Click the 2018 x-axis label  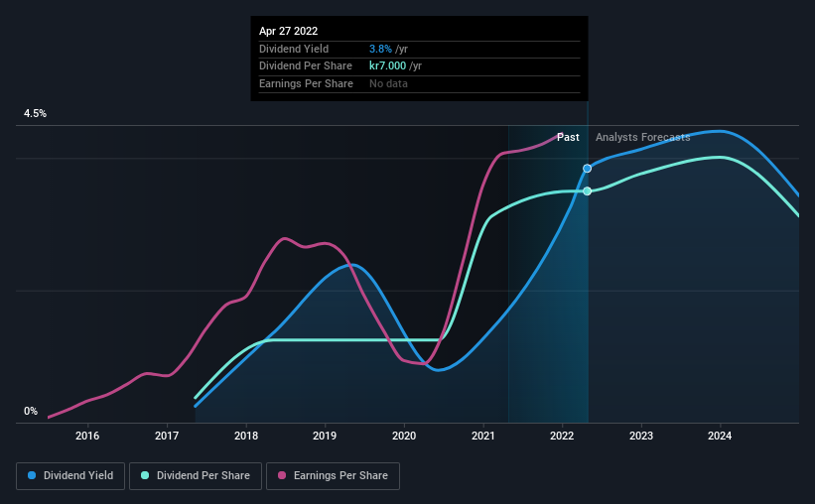click(x=246, y=436)
